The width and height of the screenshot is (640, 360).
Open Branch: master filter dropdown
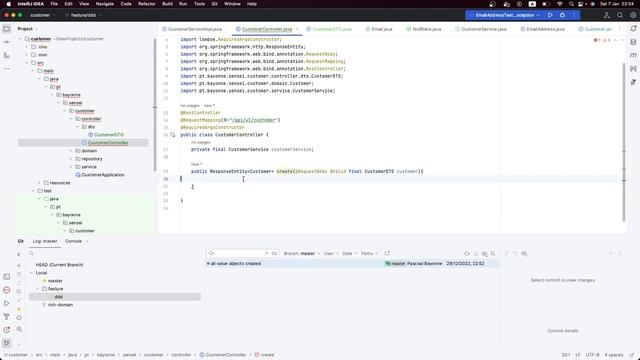pos(302,253)
